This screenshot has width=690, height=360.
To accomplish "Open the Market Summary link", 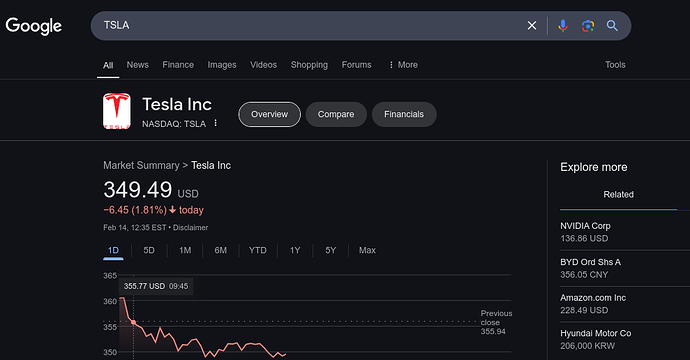I will pos(141,165).
